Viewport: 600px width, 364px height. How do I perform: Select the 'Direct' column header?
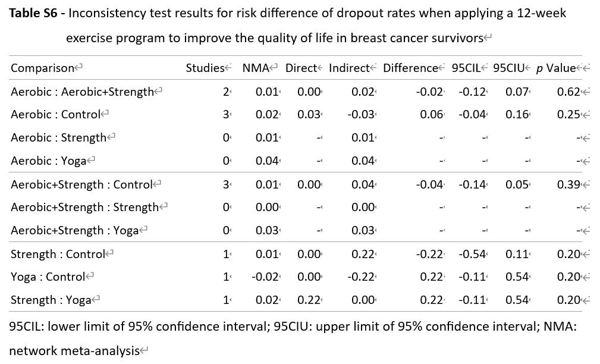[x=301, y=68]
